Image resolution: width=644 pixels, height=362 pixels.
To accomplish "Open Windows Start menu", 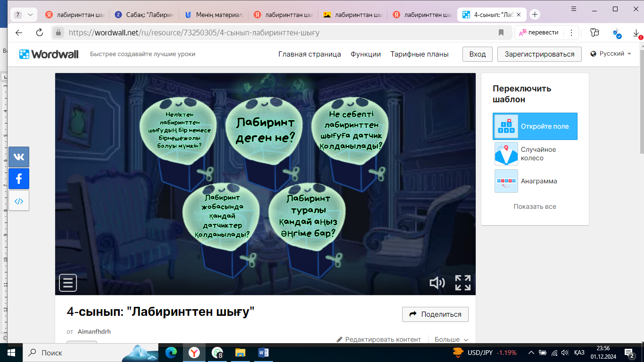I will coord(11,353).
